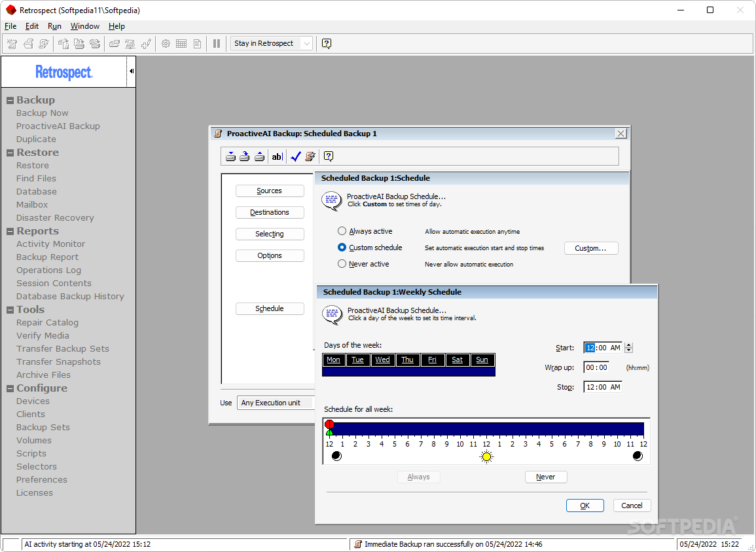Click the scroll-in-hand script icon in main toolbar

click(28, 44)
